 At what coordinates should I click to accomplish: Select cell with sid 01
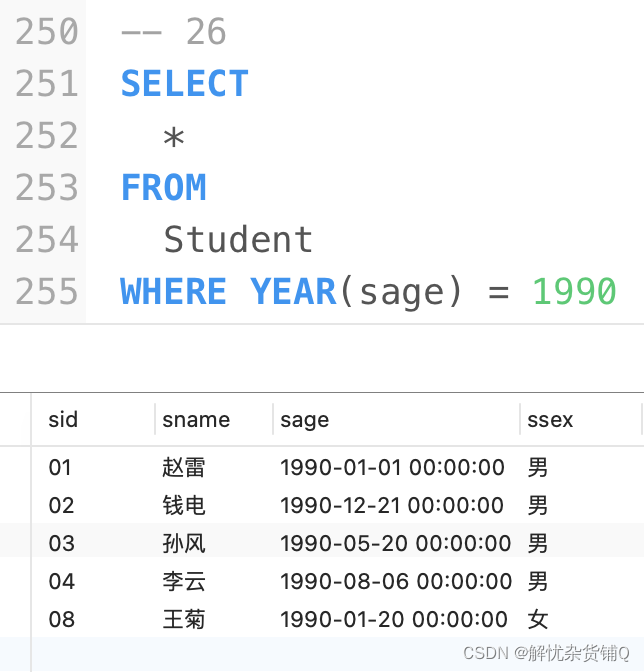[60, 467]
